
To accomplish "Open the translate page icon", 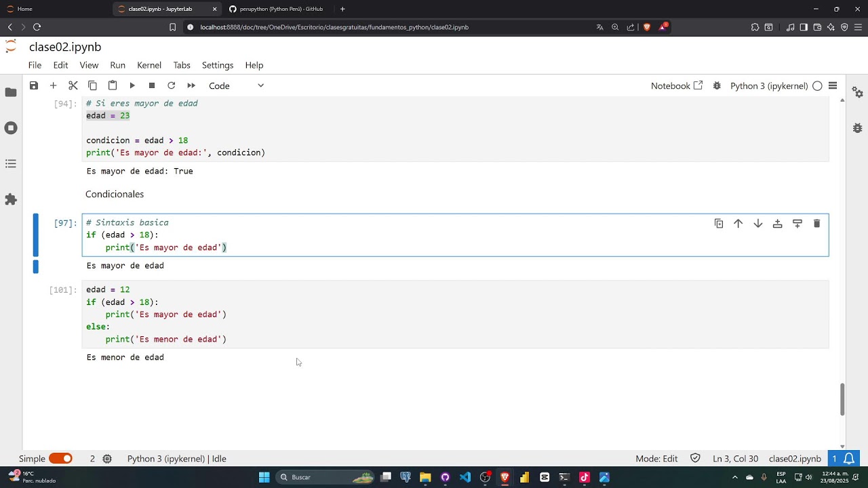I will tap(599, 27).
